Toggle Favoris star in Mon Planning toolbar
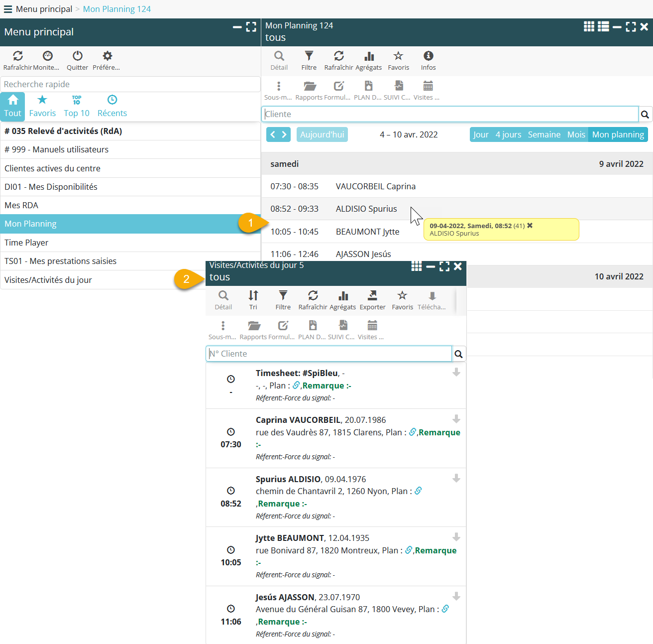Screen dimensions: 653x644 (x=398, y=56)
